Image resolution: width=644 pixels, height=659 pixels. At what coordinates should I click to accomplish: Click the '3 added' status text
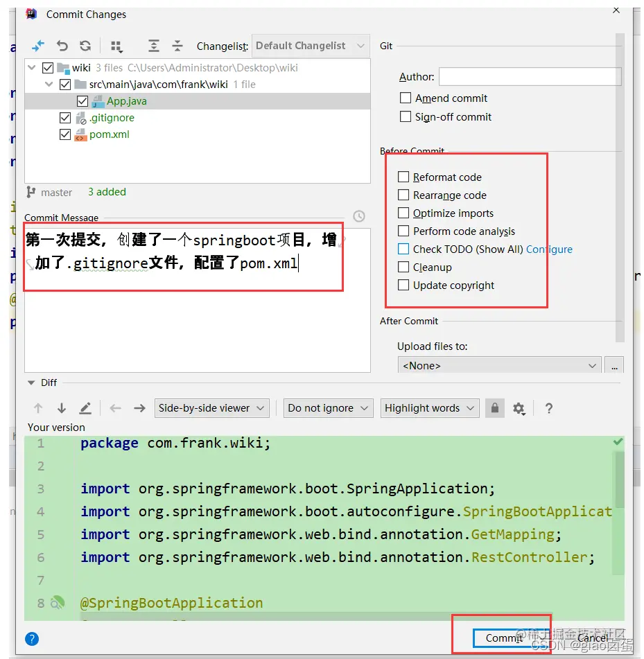[x=107, y=192]
